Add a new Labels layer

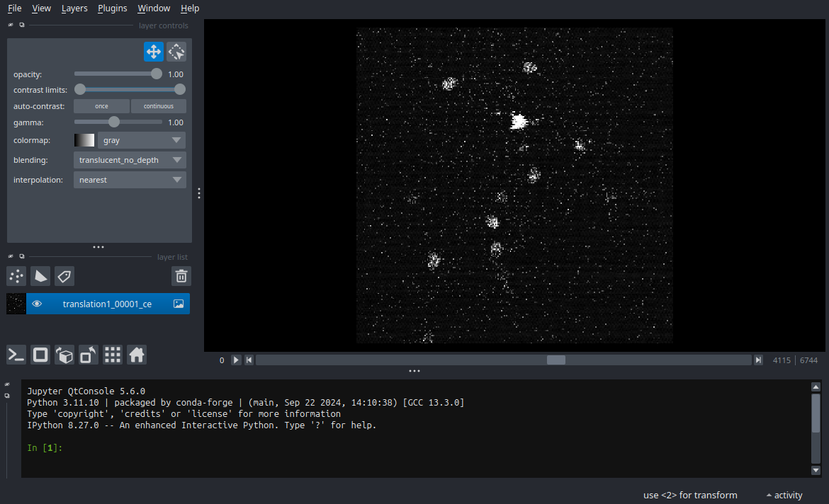point(64,276)
